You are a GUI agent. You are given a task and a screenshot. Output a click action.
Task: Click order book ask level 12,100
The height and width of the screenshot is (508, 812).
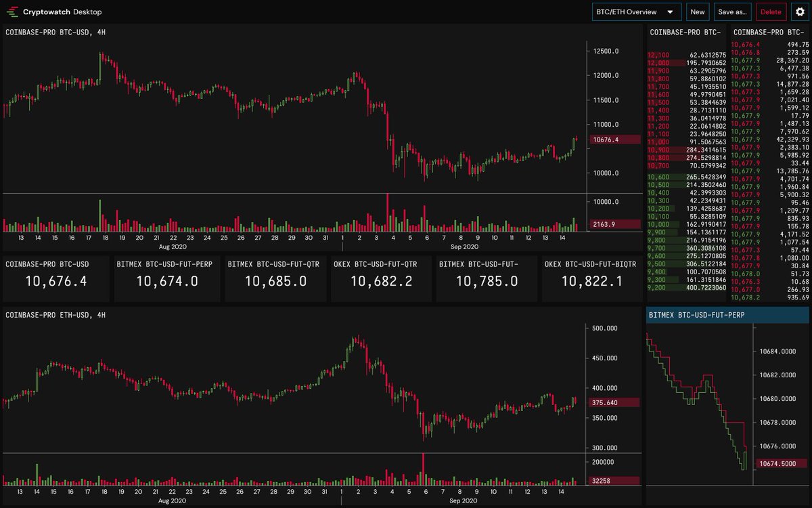coord(658,55)
